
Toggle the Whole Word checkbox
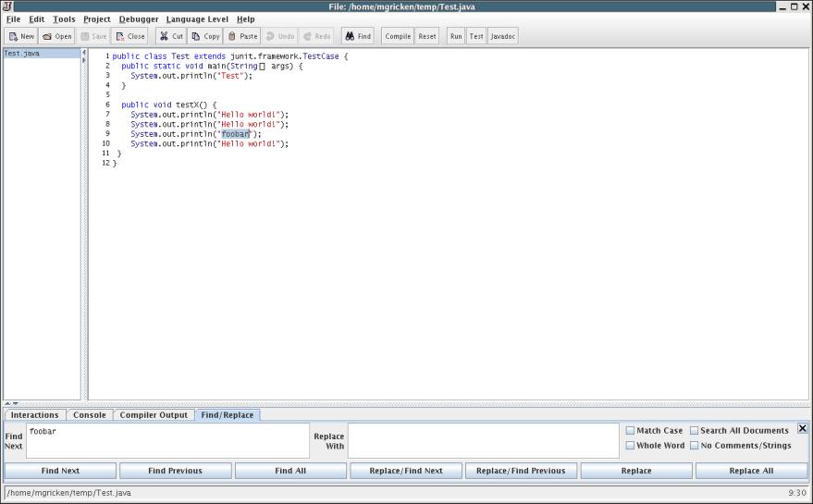(x=631, y=446)
